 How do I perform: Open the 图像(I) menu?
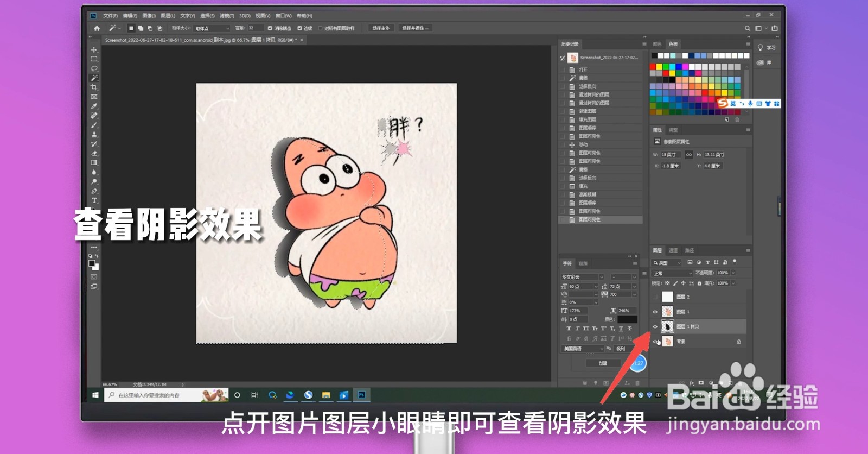coord(149,16)
